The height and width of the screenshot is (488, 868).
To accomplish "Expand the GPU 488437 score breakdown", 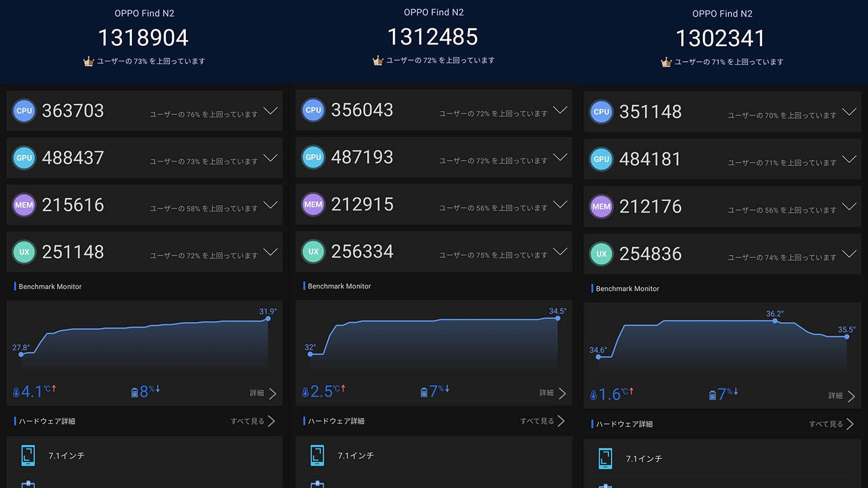I will pos(270,158).
